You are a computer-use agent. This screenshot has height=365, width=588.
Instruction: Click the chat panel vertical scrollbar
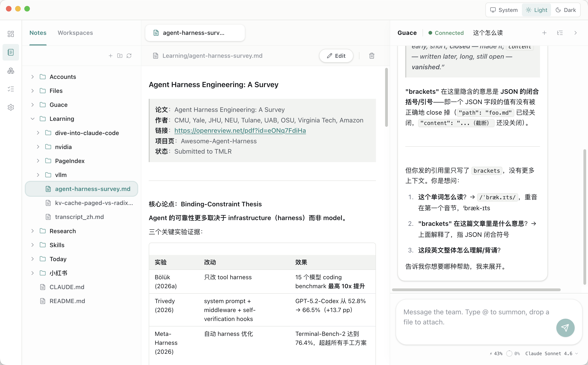tap(585, 217)
